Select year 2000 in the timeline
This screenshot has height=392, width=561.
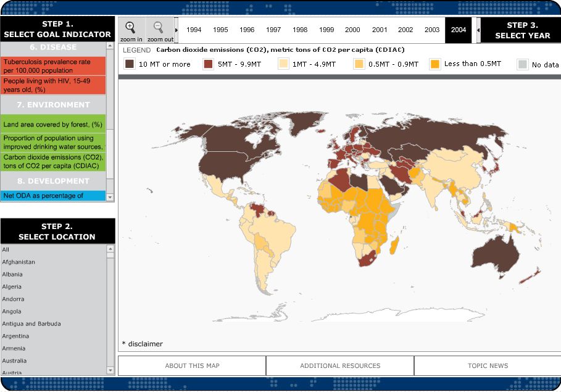(x=352, y=30)
